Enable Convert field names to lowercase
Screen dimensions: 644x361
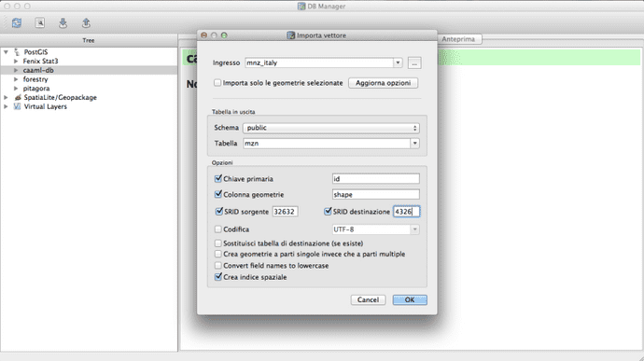point(218,266)
